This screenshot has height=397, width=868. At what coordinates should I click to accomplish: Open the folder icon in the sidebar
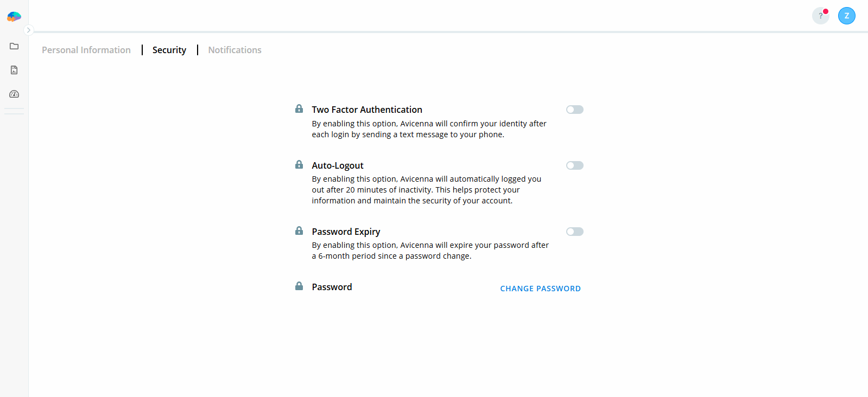click(14, 46)
